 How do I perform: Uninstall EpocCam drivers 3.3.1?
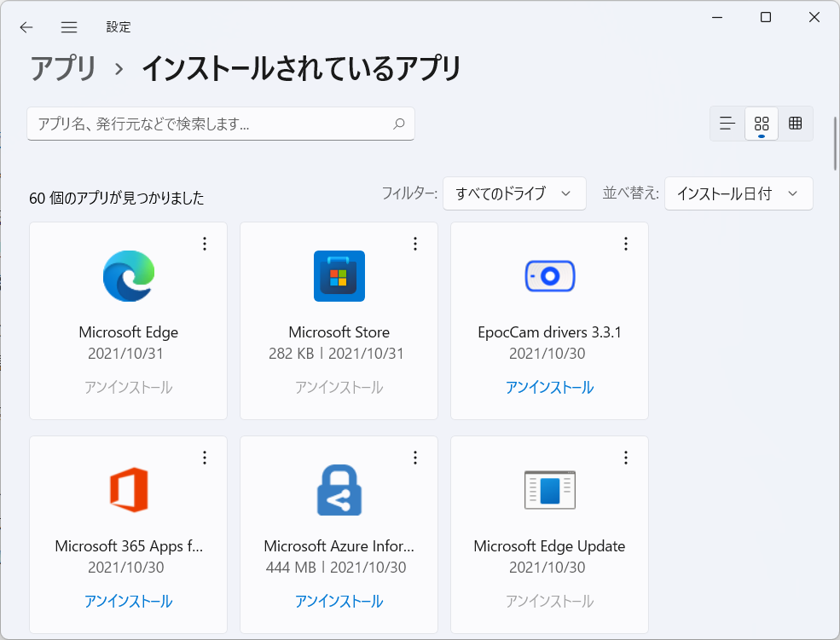pos(550,388)
